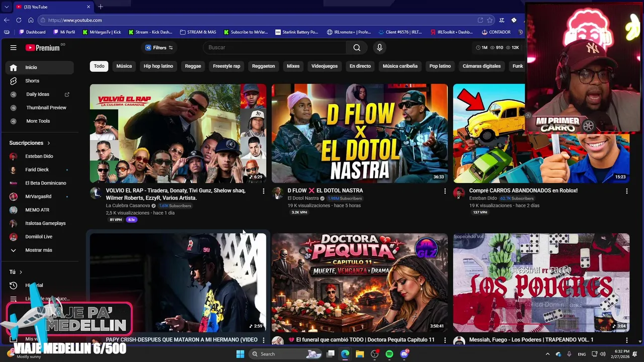This screenshot has width=644, height=362.
Task: Expand the Tú section
Action: click(x=16, y=272)
